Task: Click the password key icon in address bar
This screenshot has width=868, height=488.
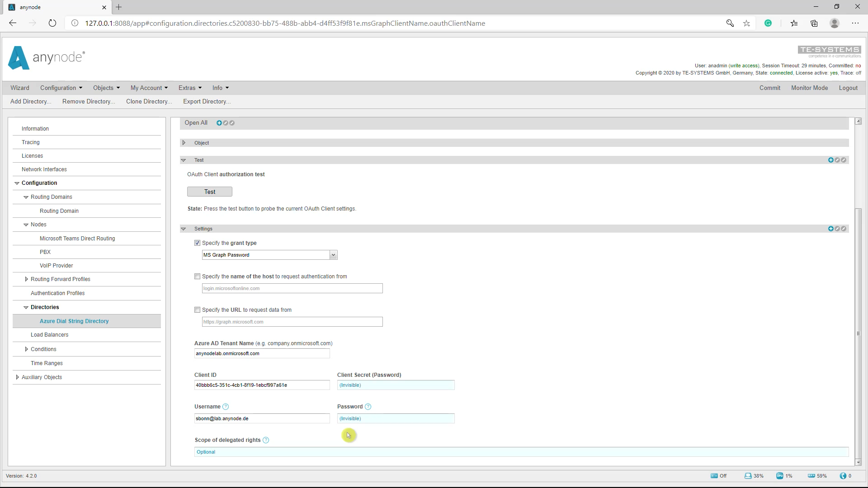Action: tap(730, 23)
